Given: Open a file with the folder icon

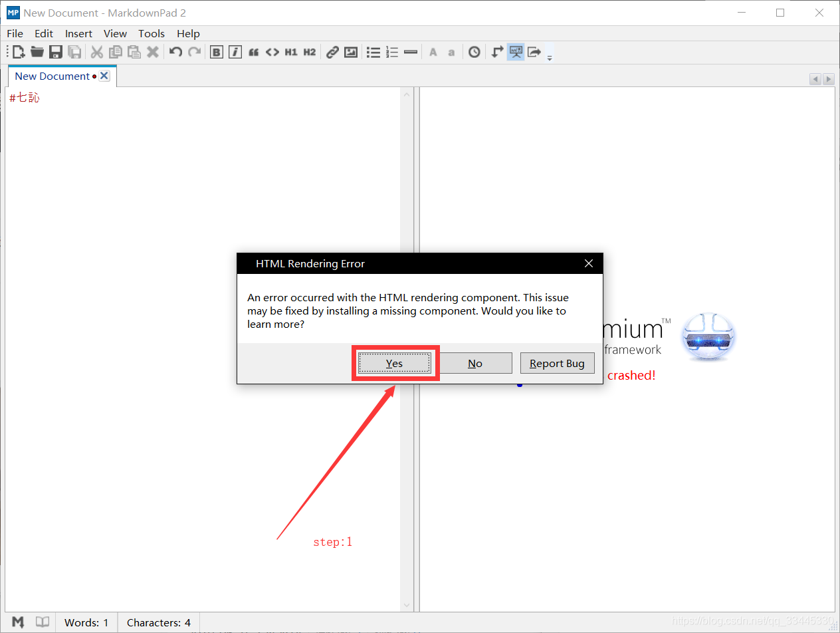Looking at the screenshot, I should [x=37, y=52].
